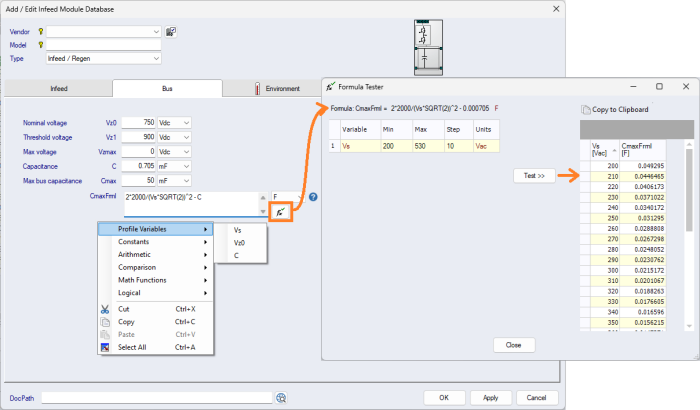The width and height of the screenshot is (700, 410).
Task: Switch to the Infeed tab
Action: [x=58, y=88]
